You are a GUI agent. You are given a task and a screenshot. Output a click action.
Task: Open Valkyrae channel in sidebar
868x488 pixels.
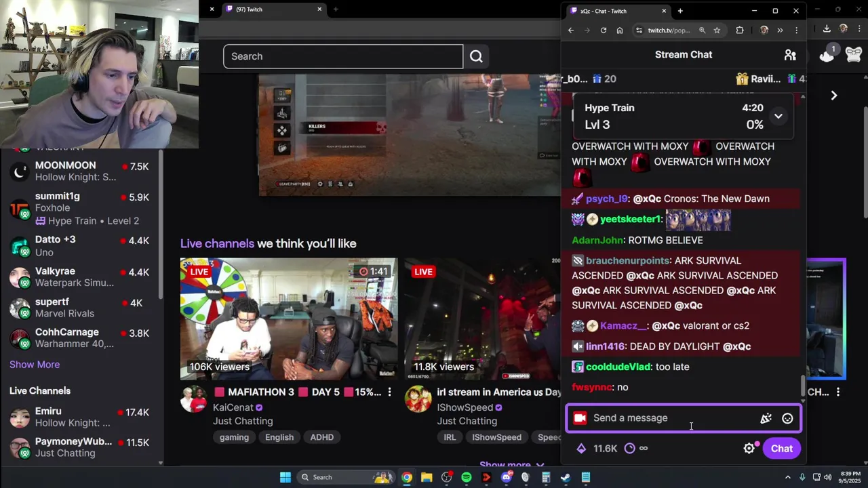click(x=81, y=277)
